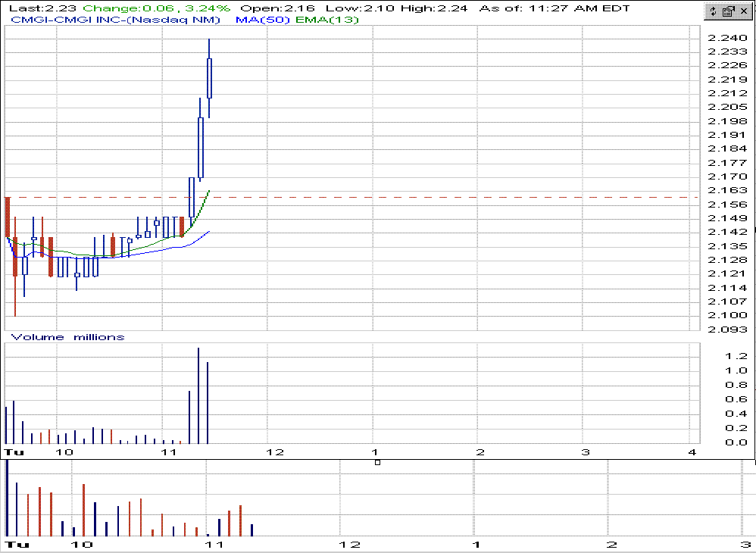
Task: Click the As of: 11:27 AM EDT timestamp
Action: [555, 8]
